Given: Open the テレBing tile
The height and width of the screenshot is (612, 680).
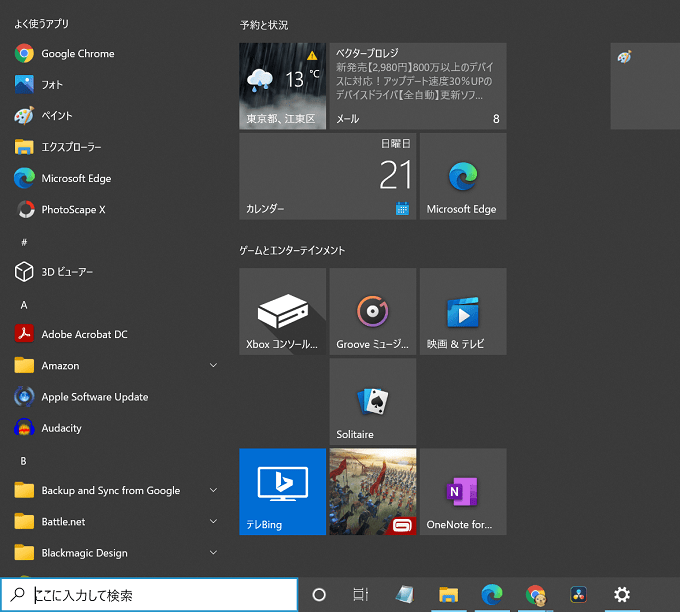Looking at the screenshot, I should [x=282, y=492].
